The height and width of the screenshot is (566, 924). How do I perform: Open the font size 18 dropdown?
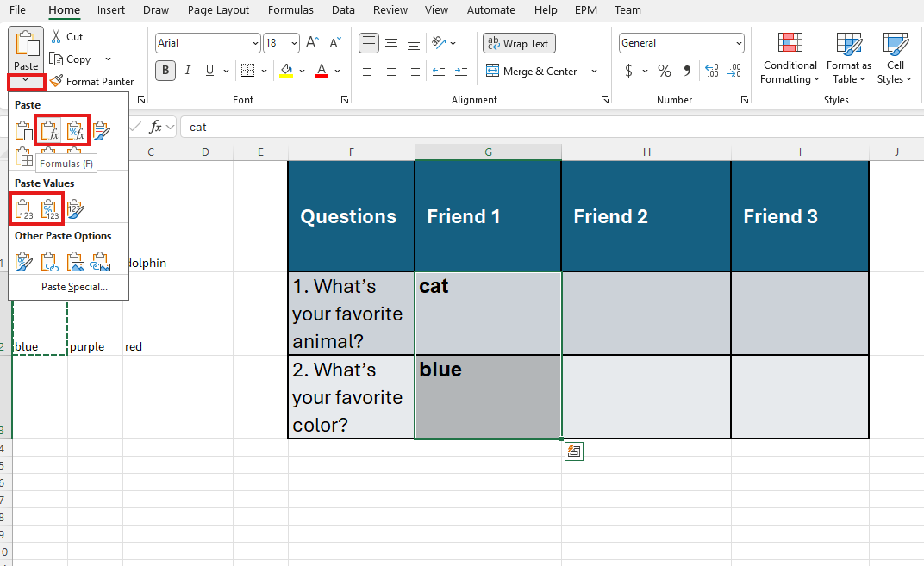[x=294, y=43]
